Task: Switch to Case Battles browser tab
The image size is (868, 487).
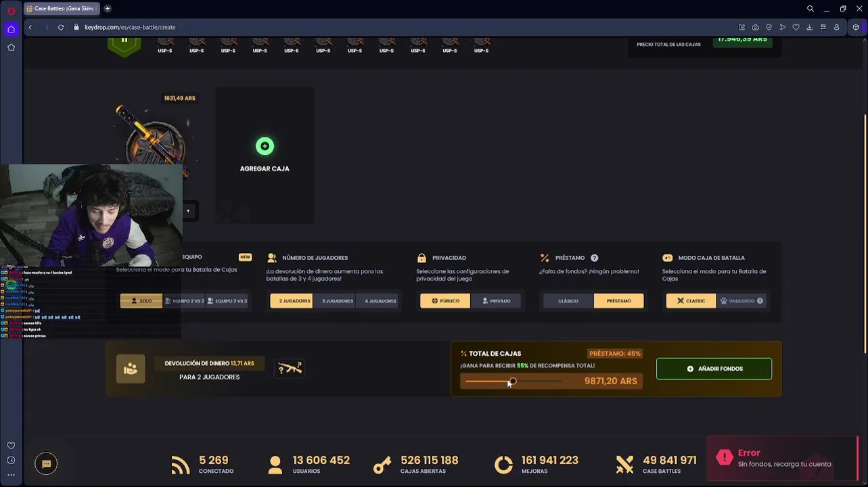Action: (61, 9)
